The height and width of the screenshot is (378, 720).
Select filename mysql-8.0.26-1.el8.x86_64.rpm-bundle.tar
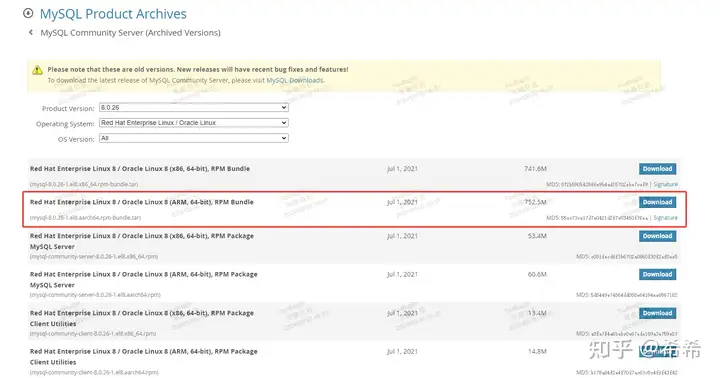(84, 184)
